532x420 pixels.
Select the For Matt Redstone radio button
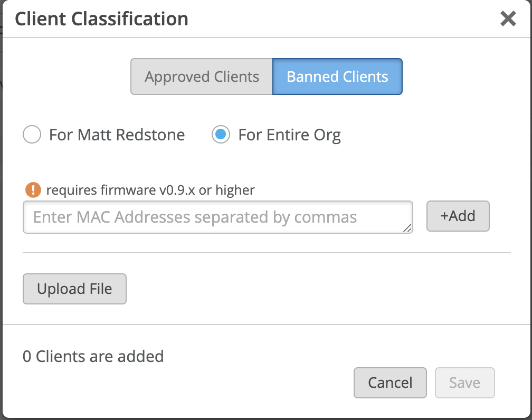tap(32, 135)
